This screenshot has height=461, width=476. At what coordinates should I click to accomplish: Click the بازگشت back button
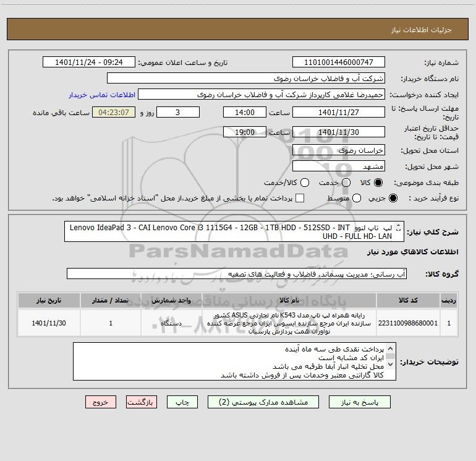pyautogui.click(x=142, y=402)
